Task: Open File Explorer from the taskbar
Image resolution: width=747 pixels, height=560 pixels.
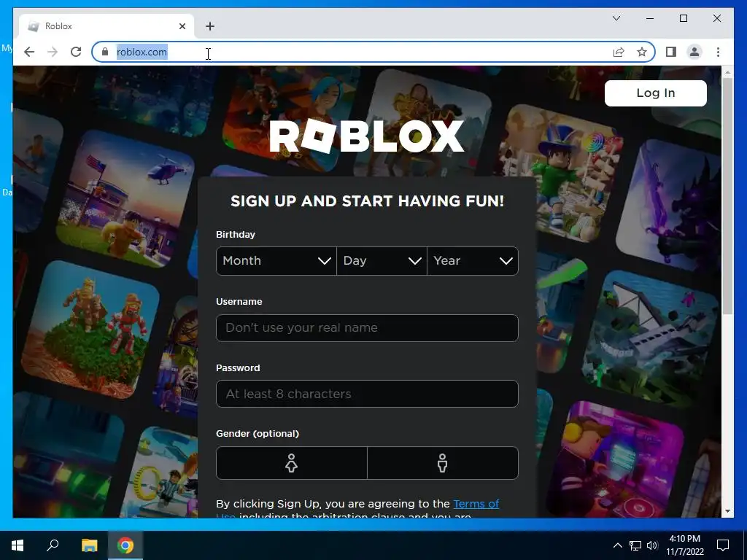Action: point(89,545)
